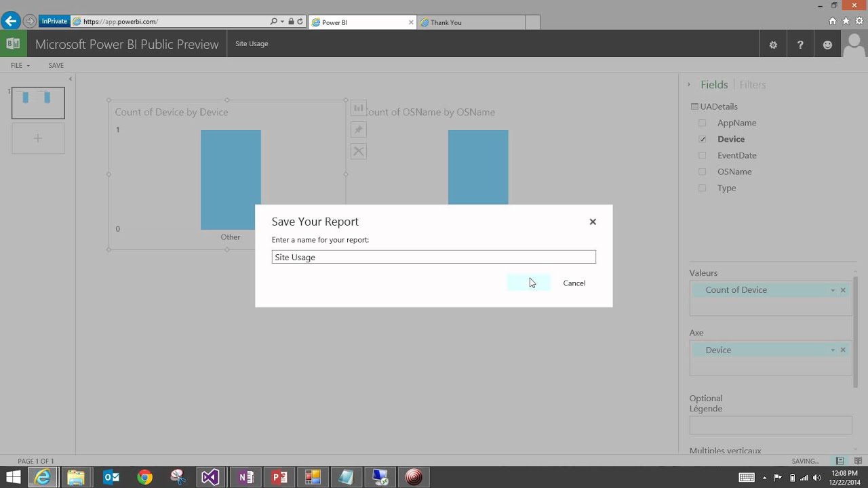868x488 pixels.
Task: Switch to the Thank You browser tab
Action: pos(471,22)
